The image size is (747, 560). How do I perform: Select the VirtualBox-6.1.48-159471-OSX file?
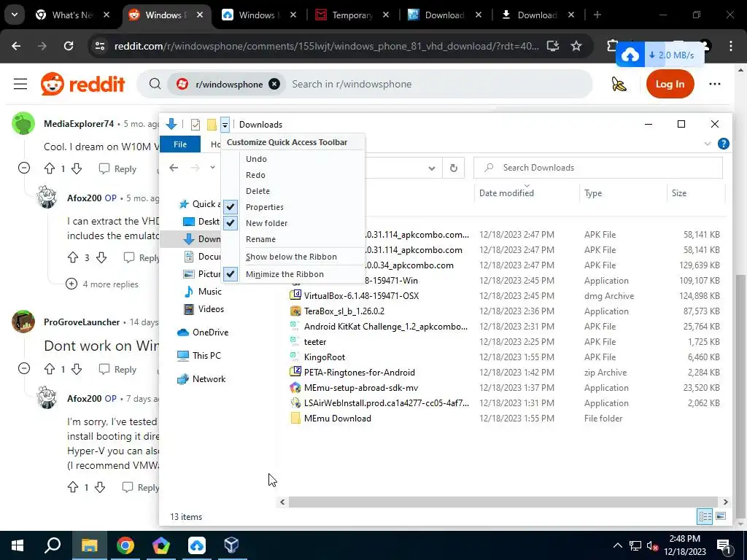[361, 296]
